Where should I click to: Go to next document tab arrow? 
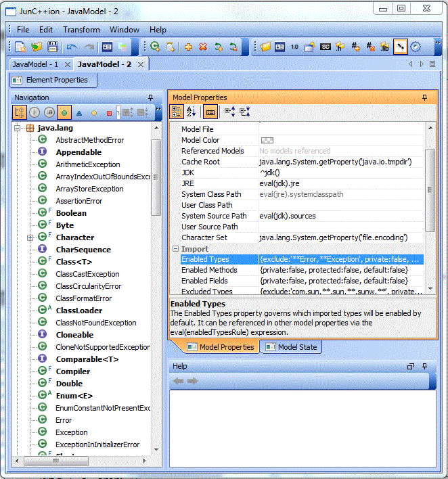422,64
